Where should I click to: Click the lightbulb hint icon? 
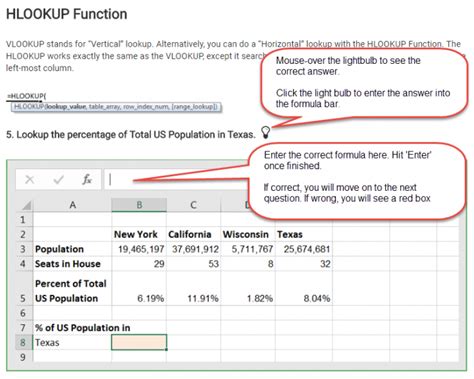[x=265, y=132]
